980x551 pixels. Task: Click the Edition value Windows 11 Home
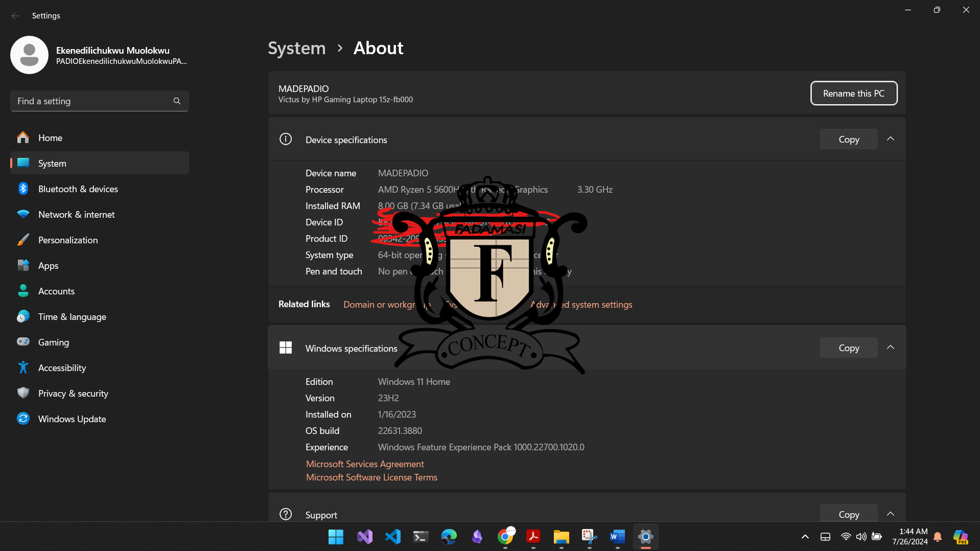414,382
